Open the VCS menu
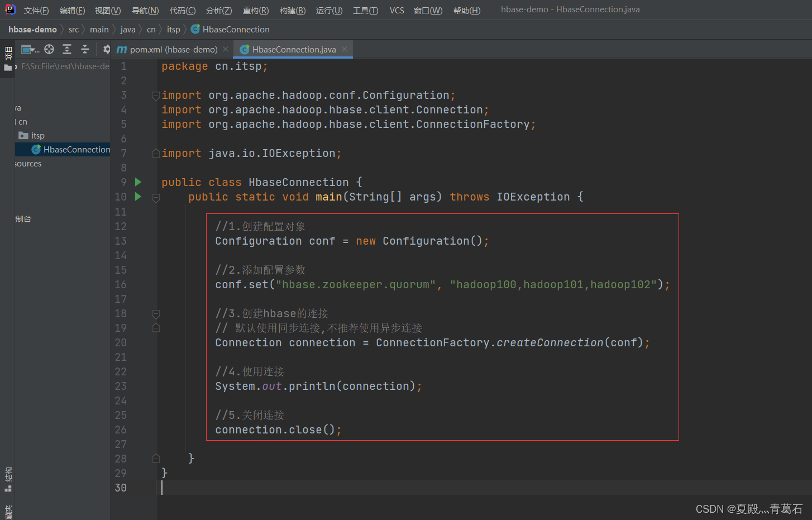Image resolution: width=812 pixels, height=520 pixels. click(397, 11)
